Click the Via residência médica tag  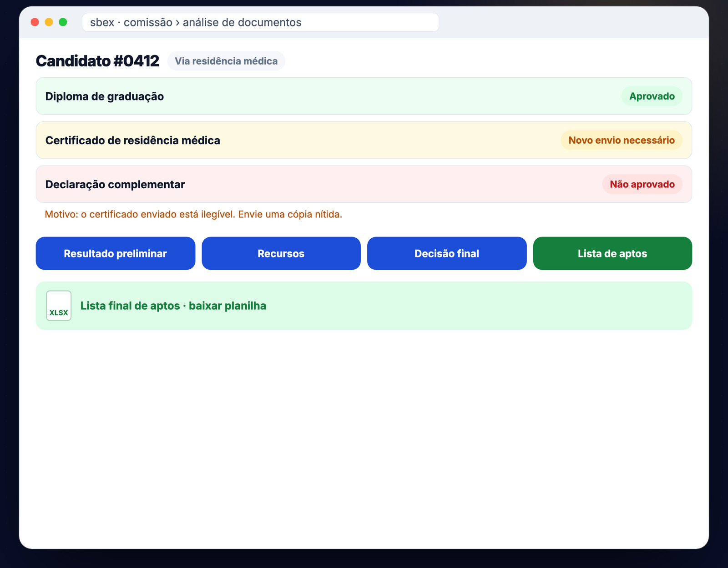pos(226,61)
